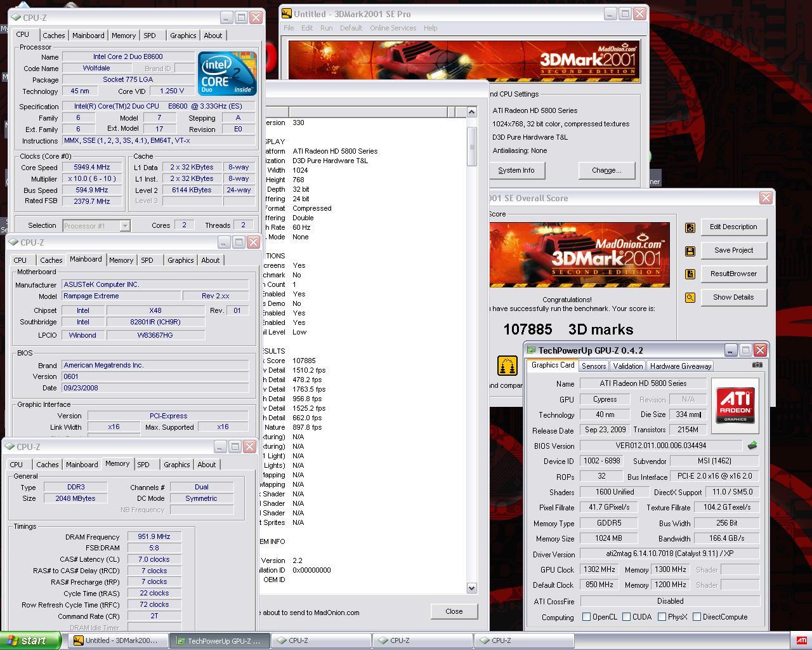Open the Edit menu in 3DMark2001
This screenshot has height=650, width=812.
307,28
